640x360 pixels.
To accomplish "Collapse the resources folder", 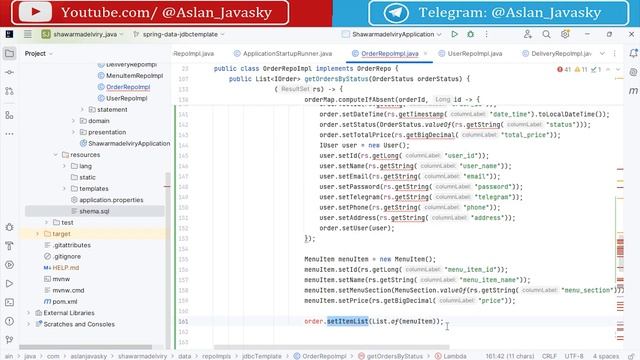I will point(56,155).
